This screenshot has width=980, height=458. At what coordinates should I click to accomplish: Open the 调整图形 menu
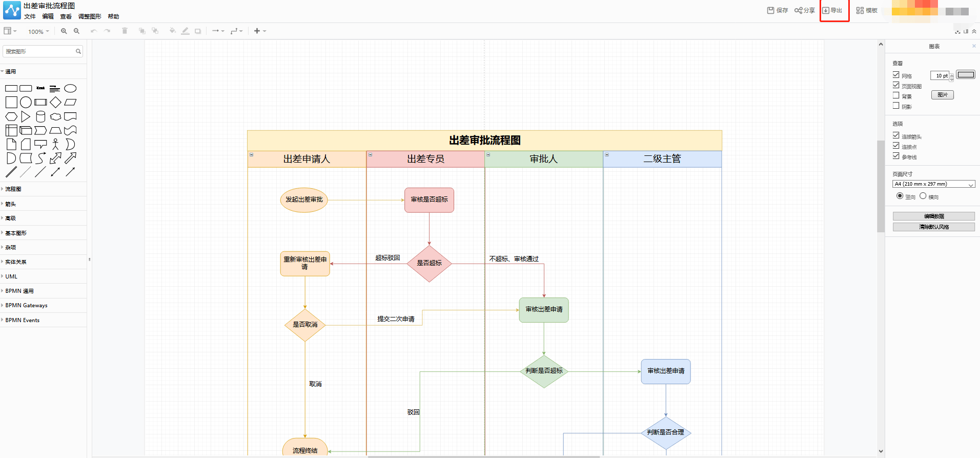click(90, 16)
